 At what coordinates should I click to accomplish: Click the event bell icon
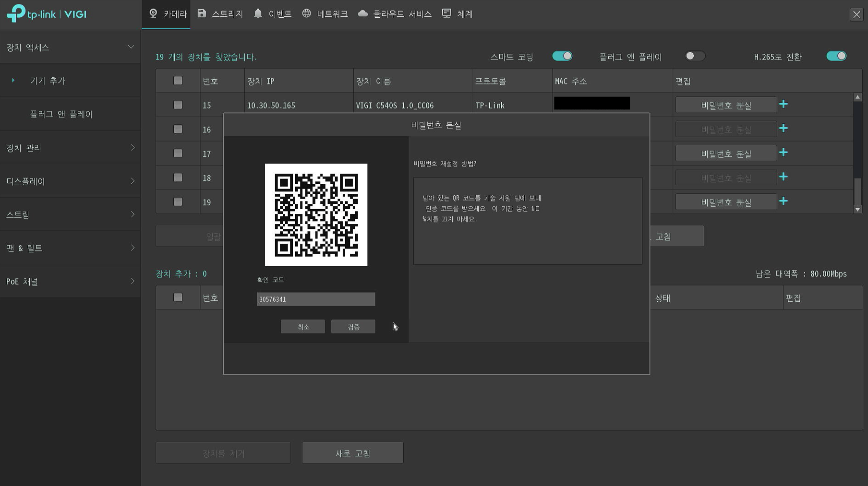[x=258, y=13]
